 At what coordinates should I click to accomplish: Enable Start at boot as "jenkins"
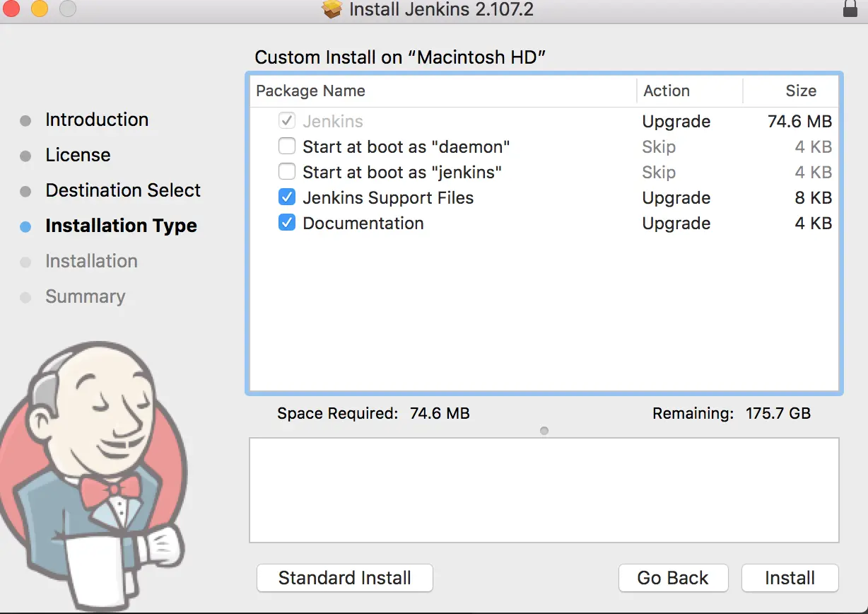pos(287,172)
